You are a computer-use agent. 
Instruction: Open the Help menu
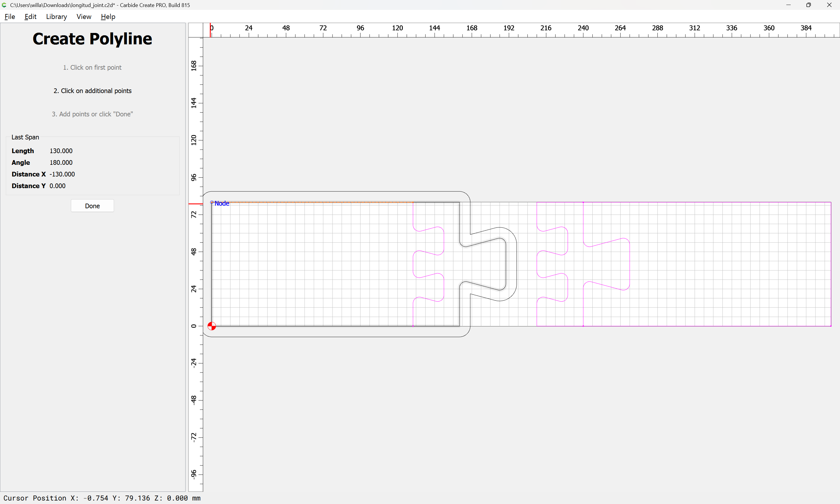[x=108, y=17]
